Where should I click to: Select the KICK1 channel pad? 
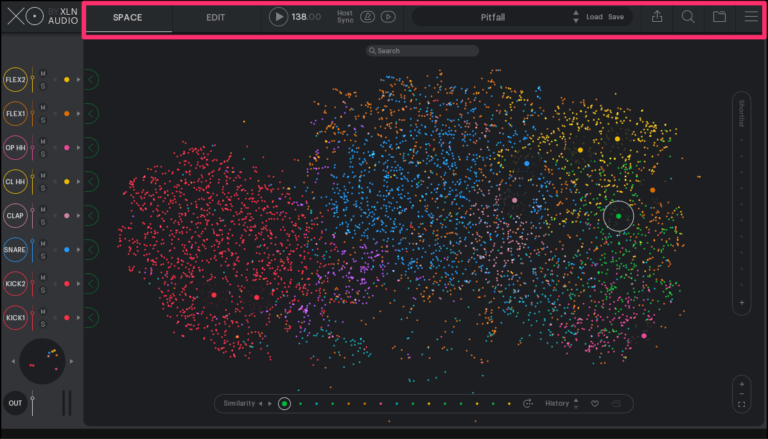coord(15,318)
